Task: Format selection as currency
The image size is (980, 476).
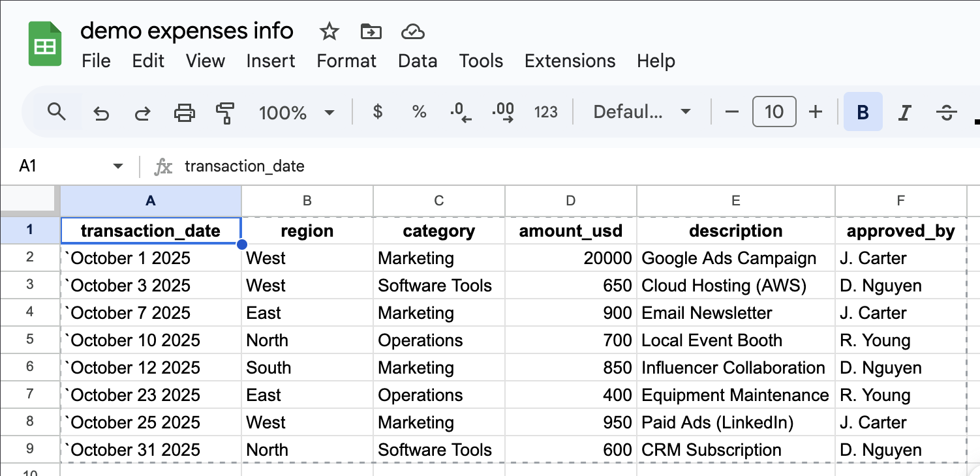Action: point(377,112)
